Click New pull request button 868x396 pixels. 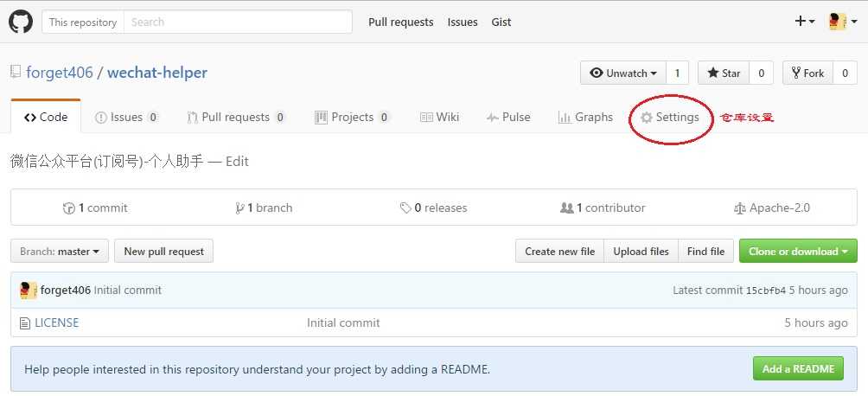[x=164, y=251]
